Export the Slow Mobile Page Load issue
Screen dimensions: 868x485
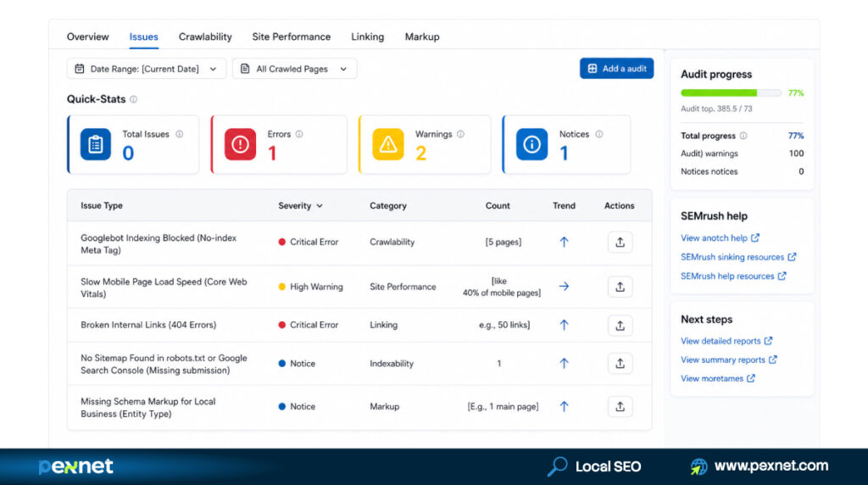click(x=620, y=287)
